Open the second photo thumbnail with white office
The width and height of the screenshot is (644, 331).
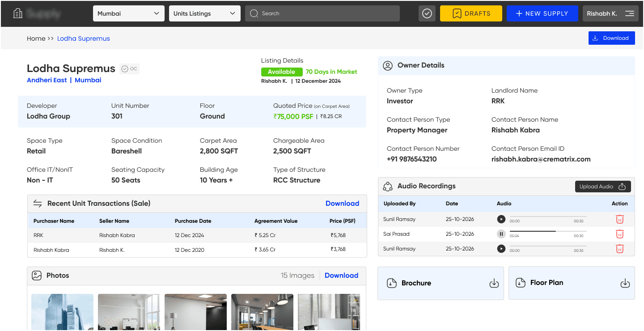coord(129,312)
